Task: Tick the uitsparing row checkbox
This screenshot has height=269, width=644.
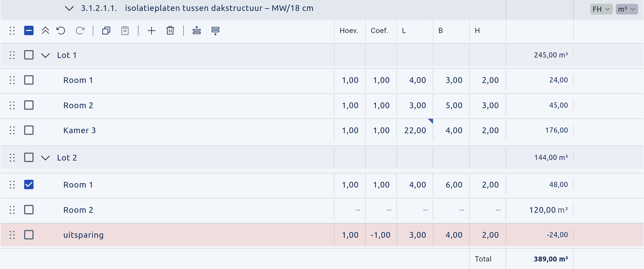Action: 29,235
